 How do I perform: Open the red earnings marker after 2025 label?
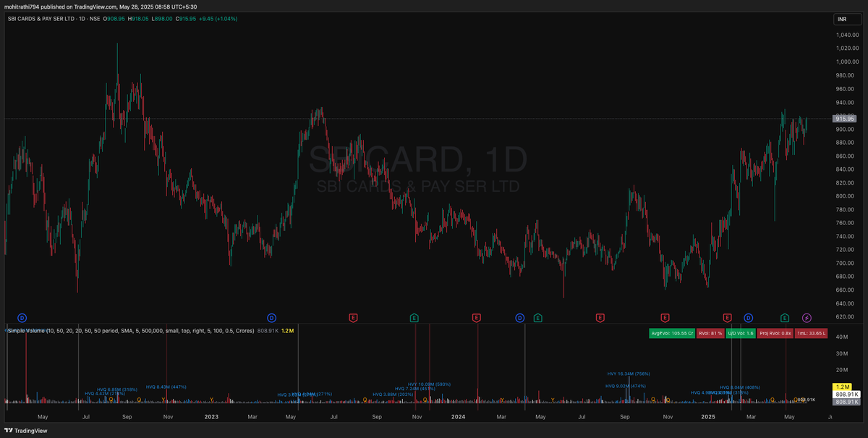pyautogui.click(x=728, y=318)
